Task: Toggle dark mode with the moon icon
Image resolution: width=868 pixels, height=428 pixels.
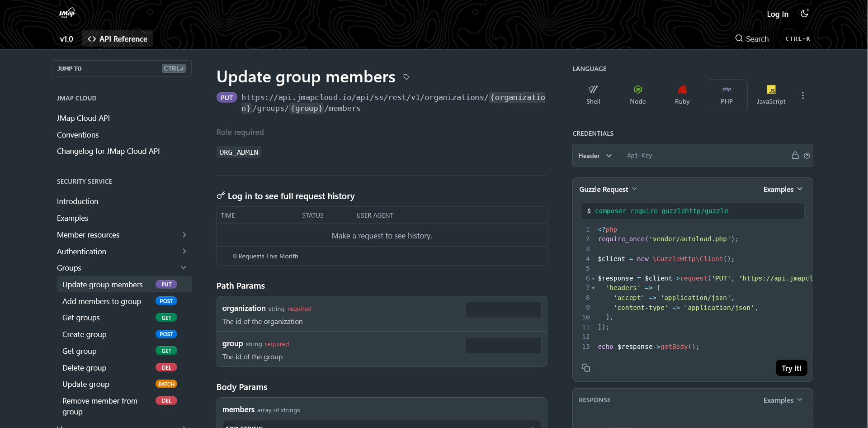Action: click(x=804, y=14)
